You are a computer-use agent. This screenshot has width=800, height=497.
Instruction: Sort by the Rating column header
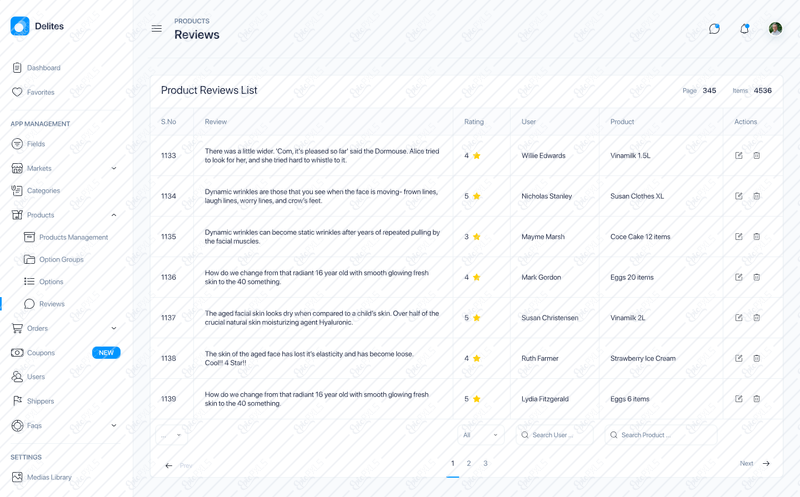pyautogui.click(x=474, y=121)
